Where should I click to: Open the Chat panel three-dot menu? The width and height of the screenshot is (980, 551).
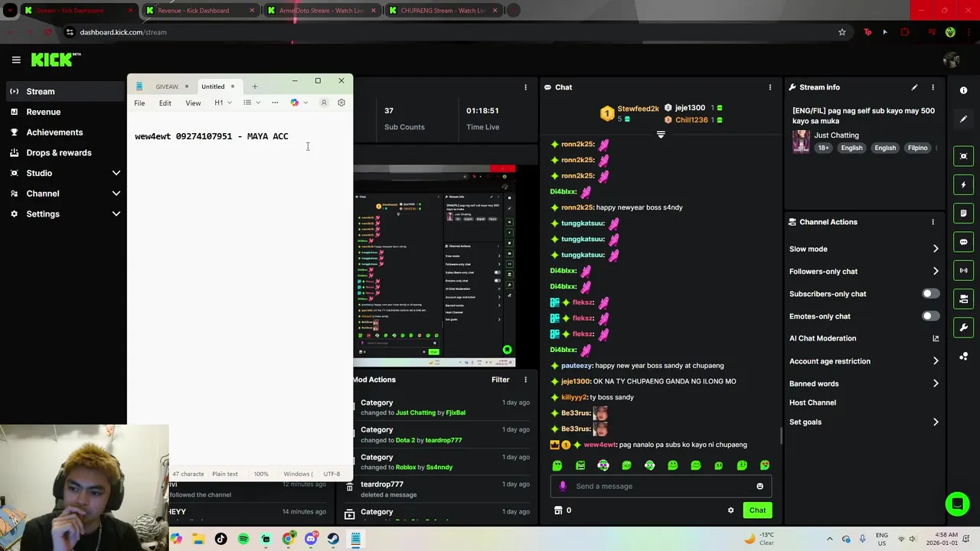click(x=769, y=87)
